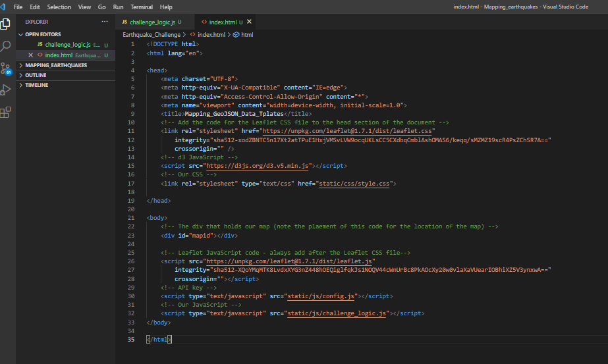Click the leaflet.css URL link

coord(347,131)
